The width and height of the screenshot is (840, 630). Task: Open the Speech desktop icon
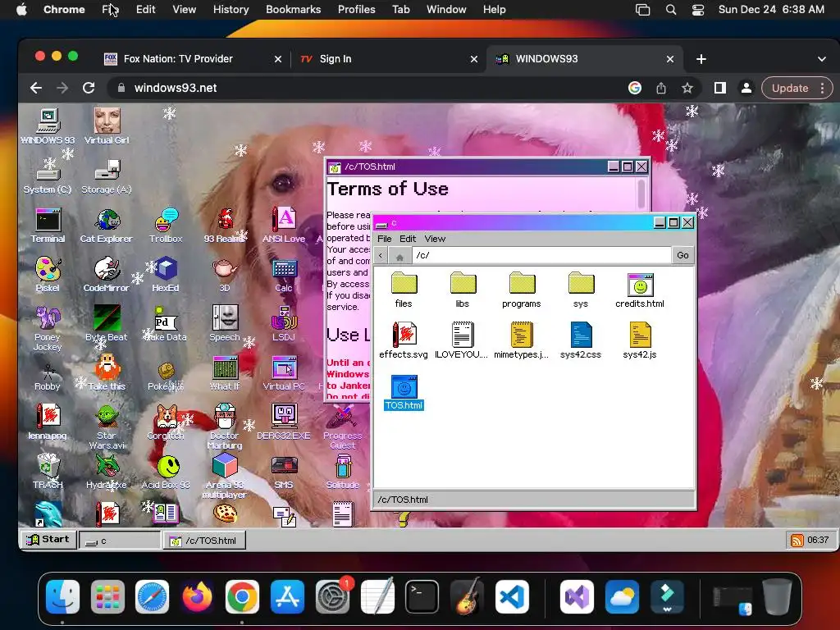[x=225, y=323]
